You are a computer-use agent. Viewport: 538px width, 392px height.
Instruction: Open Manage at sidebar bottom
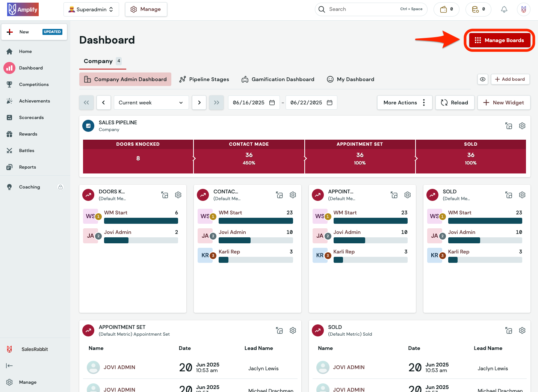point(28,382)
